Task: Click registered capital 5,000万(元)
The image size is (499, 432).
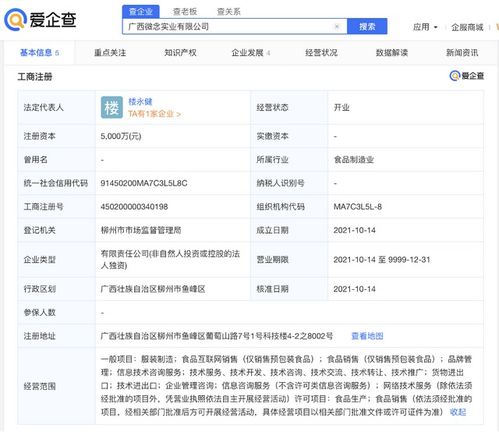Action: pos(121,136)
